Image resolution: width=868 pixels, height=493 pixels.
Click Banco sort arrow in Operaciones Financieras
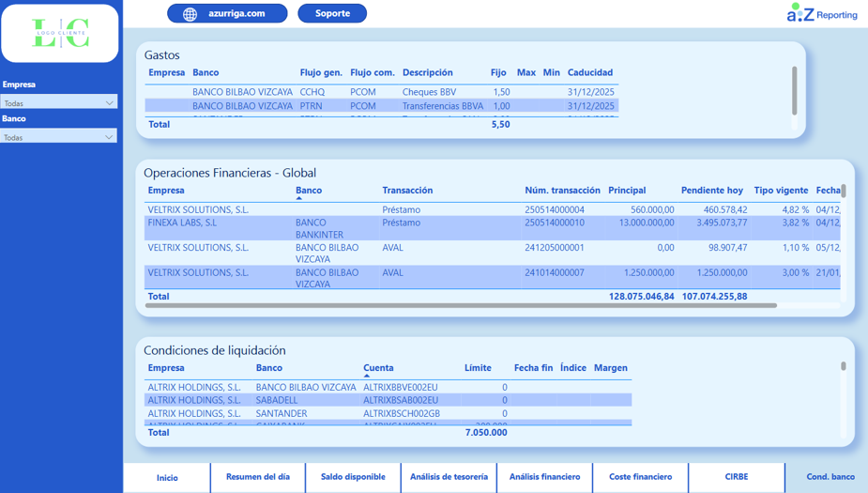pyautogui.click(x=299, y=198)
